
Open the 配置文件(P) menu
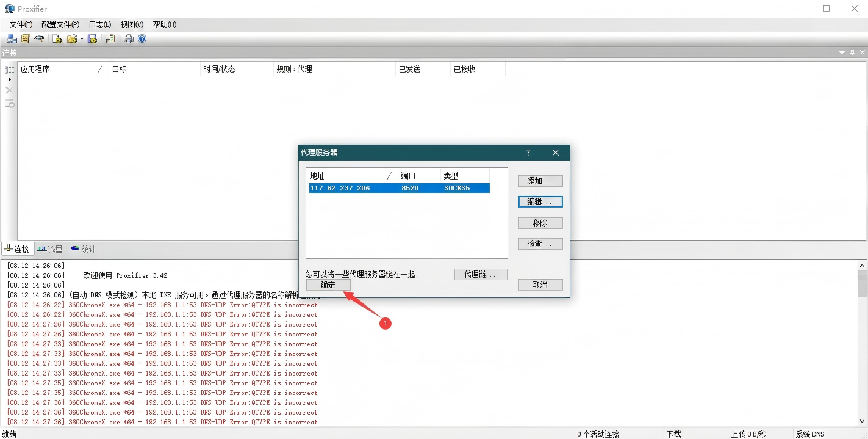[60, 25]
